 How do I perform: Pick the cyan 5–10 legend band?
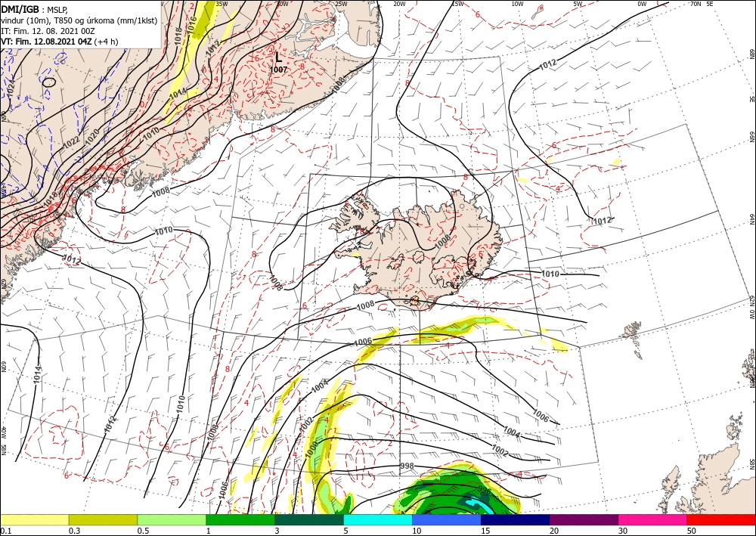pyautogui.click(x=378, y=519)
